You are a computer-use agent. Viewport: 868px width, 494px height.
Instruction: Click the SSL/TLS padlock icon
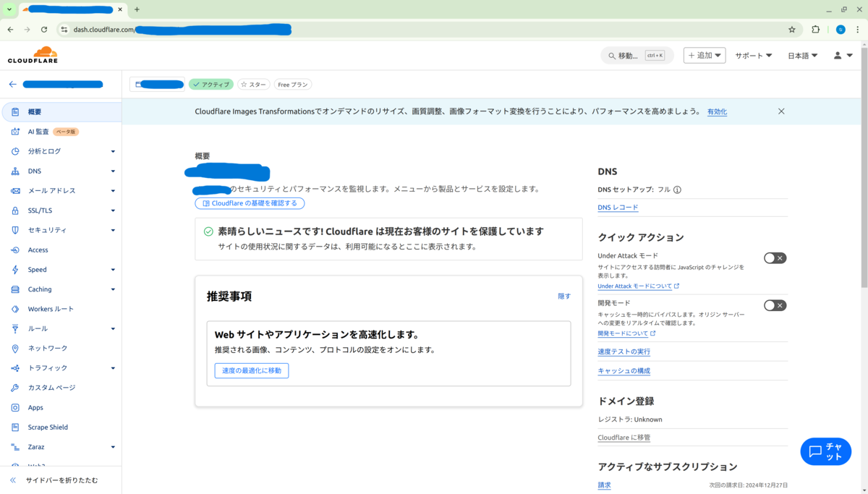15,210
